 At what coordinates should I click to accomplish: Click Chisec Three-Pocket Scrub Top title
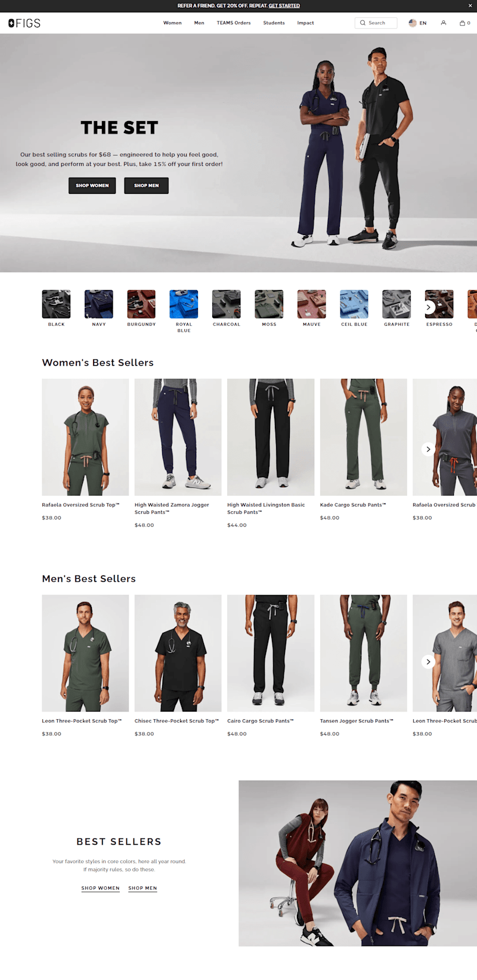tap(176, 721)
